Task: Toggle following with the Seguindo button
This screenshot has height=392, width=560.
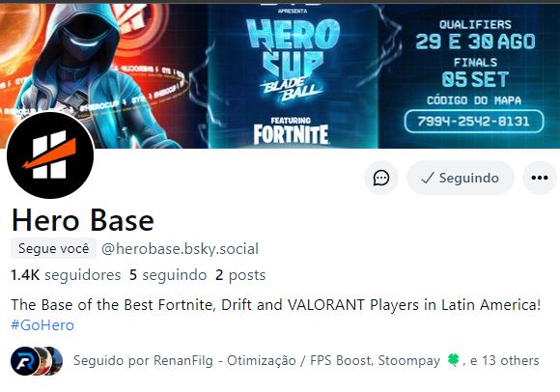Action: 461,178
